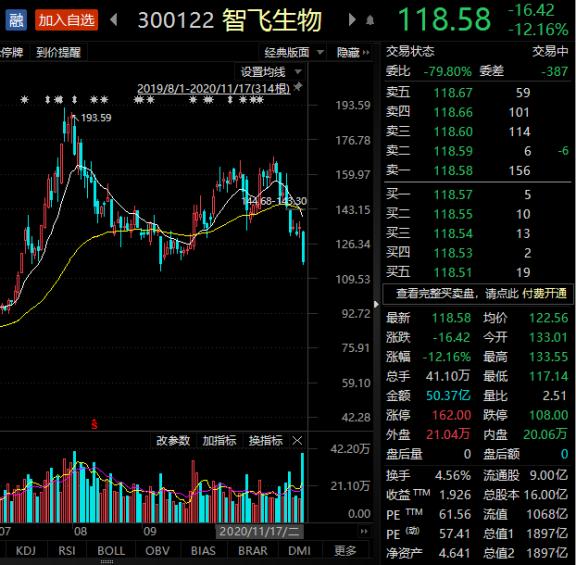Go to next stock with right arrow
Screen dimensions: 576x565
pos(352,19)
